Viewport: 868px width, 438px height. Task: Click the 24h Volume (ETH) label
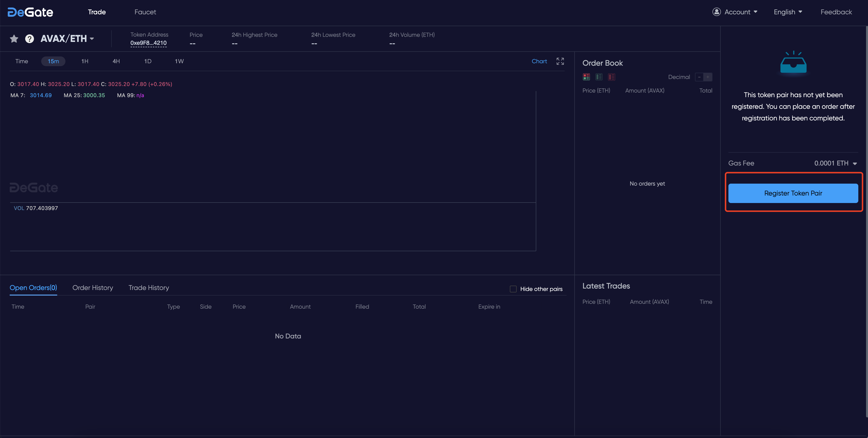click(412, 35)
